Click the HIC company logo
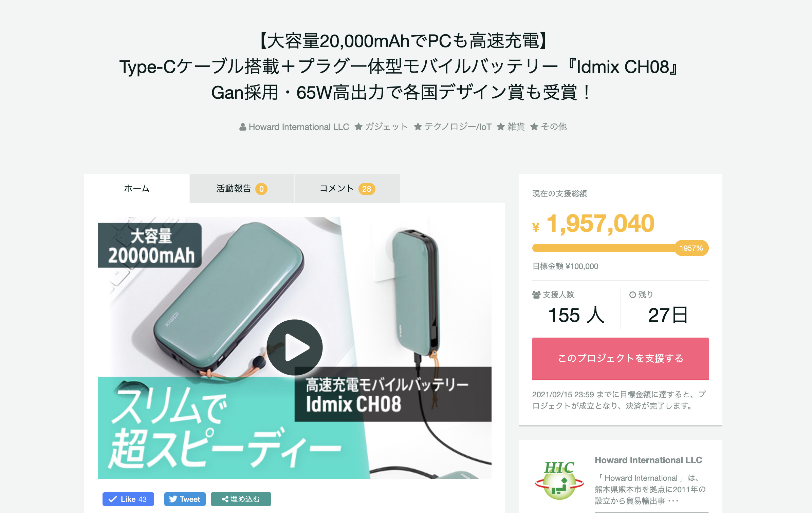Image resolution: width=812 pixels, height=513 pixels. tap(559, 480)
